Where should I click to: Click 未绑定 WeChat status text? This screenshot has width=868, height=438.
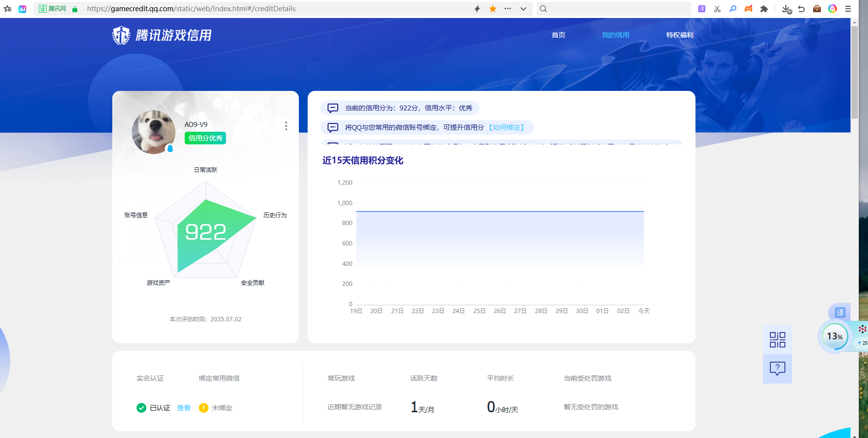tap(222, 408)
